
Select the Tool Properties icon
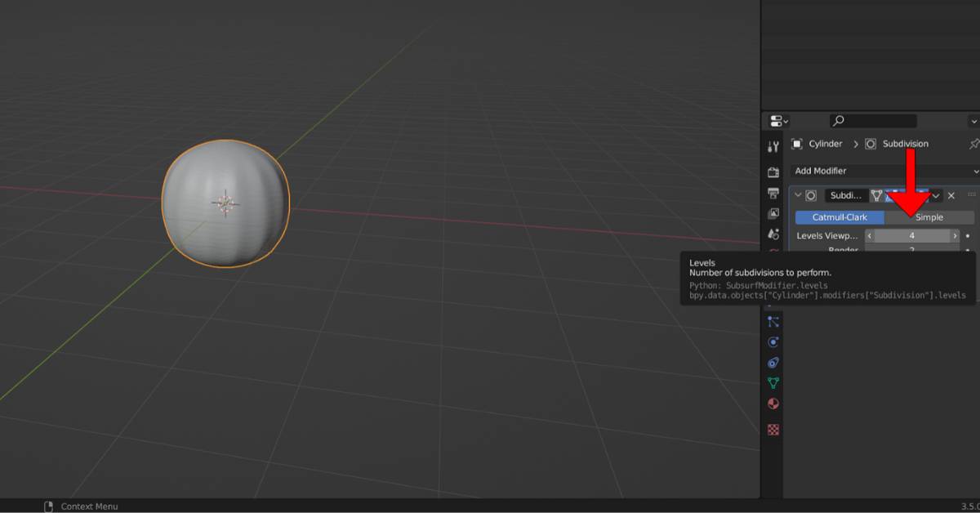click(773, 145)
